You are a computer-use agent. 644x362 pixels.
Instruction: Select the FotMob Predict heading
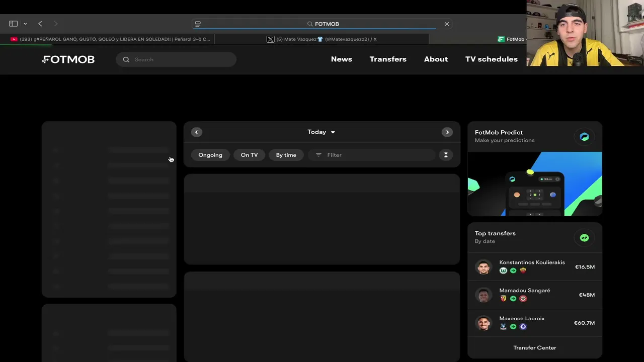(x=499, y=132)
